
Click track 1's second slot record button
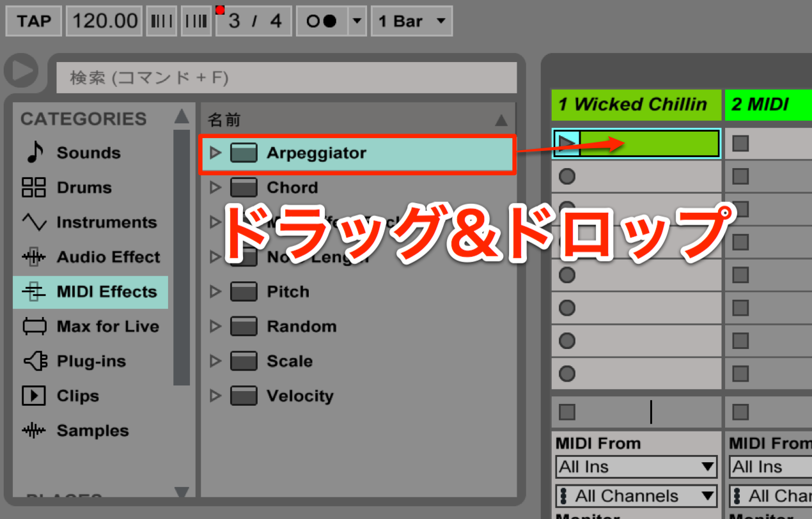[x=566, y=177]
